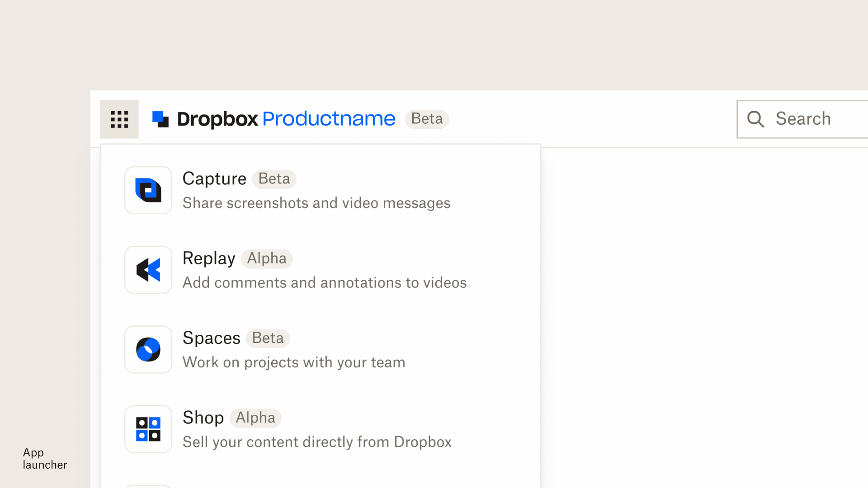Click 'Sell your content directly from Dropbox' text

[x=317, y=442]
